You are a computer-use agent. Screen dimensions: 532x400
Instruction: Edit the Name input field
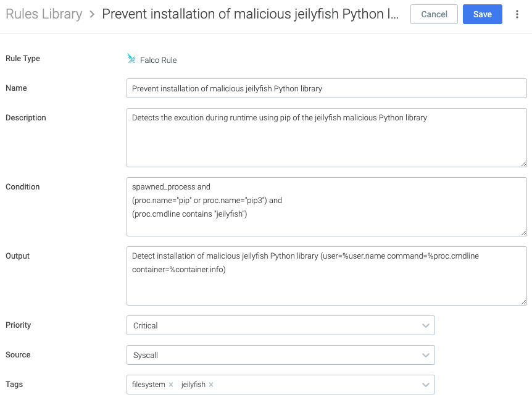pyautogui.click(x=326, y=88)
